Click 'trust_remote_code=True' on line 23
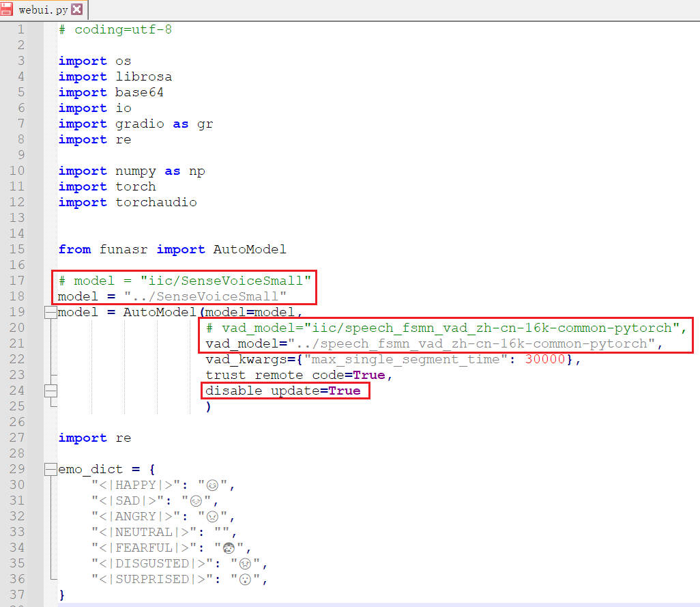This screenshot has width=700, height=607. tap(295, 375)
